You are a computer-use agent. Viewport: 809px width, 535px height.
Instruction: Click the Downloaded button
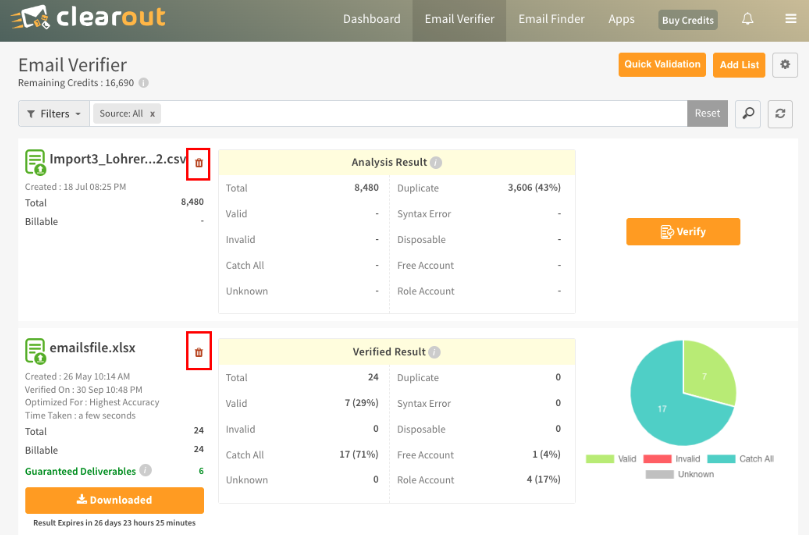click(115, 500)
